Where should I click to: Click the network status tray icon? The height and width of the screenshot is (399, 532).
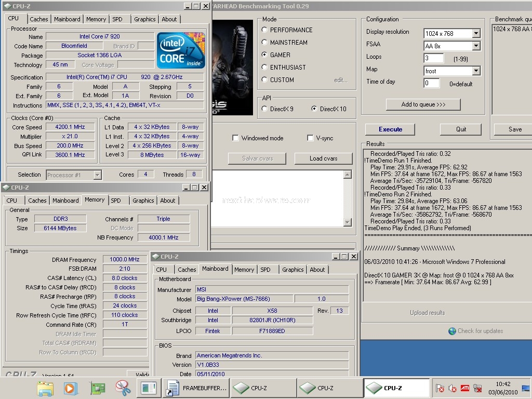pos(477,388)
